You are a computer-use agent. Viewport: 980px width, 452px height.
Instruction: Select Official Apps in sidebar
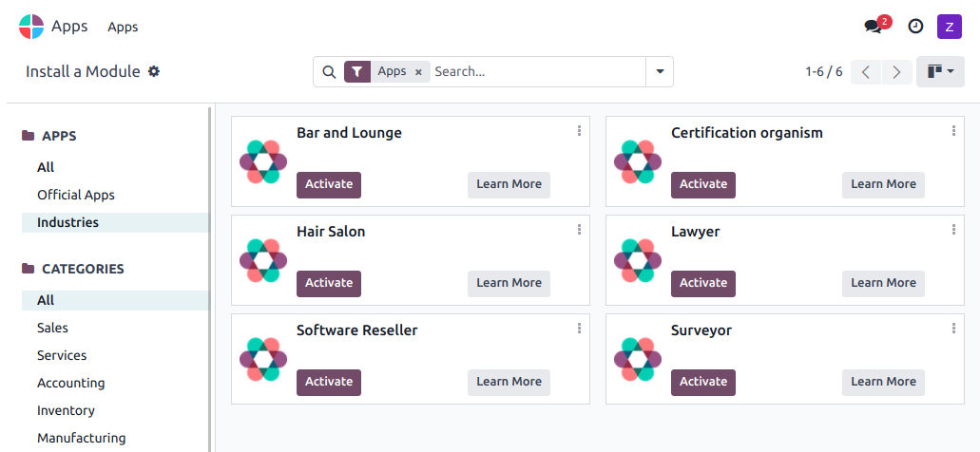[x=76, y=195]
